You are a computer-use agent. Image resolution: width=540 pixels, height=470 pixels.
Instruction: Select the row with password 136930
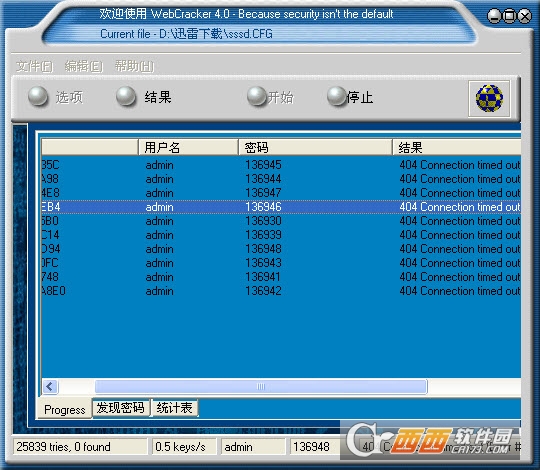pos(281,221)
